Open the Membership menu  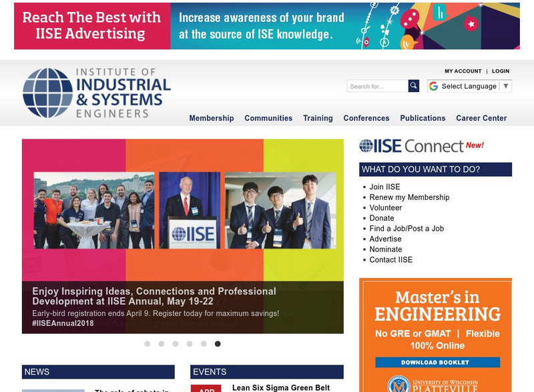point(212,118)
